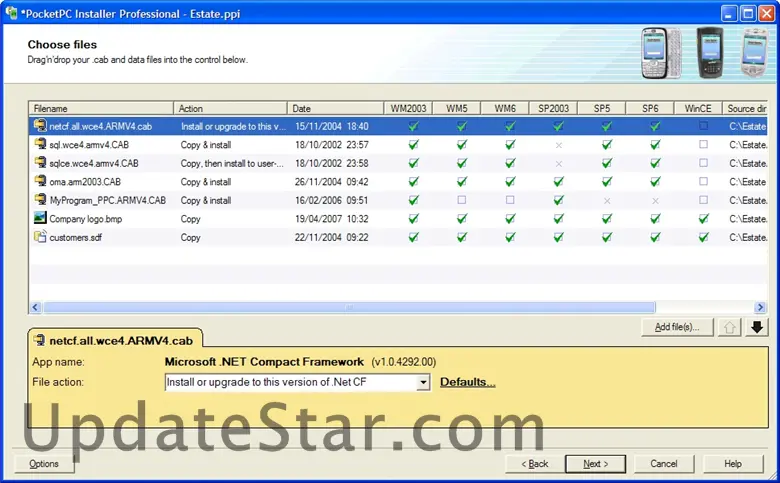Click the WM2003 column header

click(408, 108)
